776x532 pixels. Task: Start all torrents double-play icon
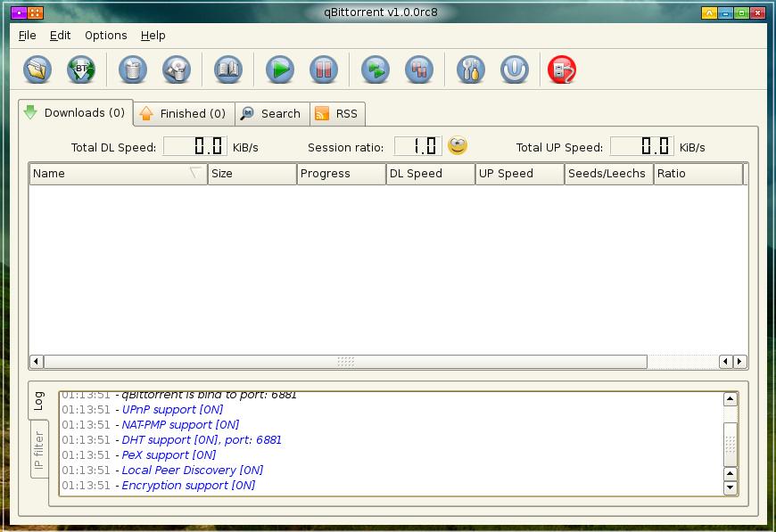point(376,70)
